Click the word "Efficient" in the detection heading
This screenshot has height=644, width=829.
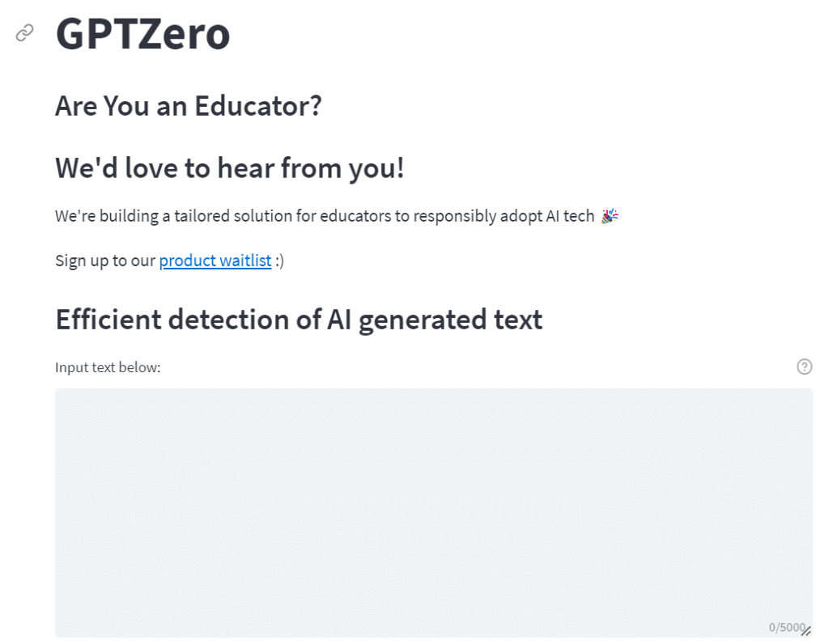coord(108,320)
